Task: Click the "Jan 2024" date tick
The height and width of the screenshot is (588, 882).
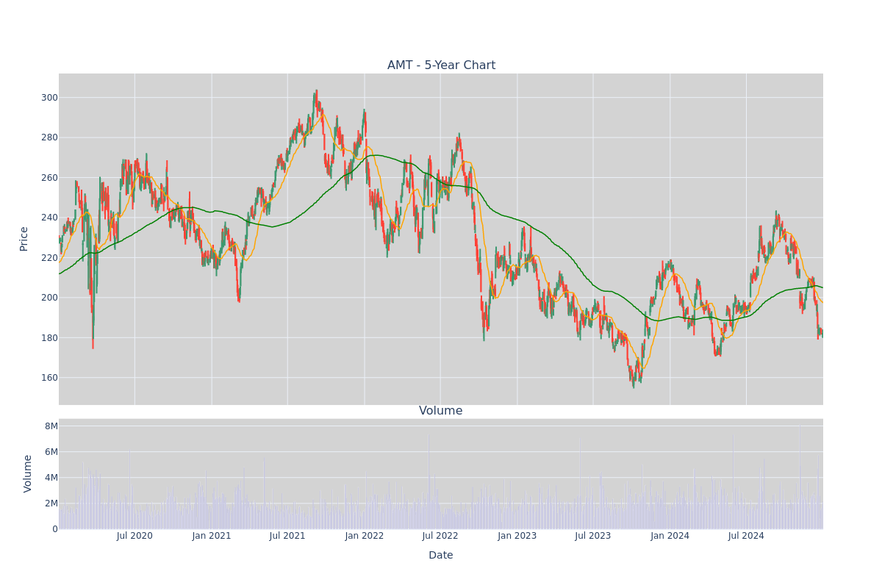Action: tap(670, 536)
